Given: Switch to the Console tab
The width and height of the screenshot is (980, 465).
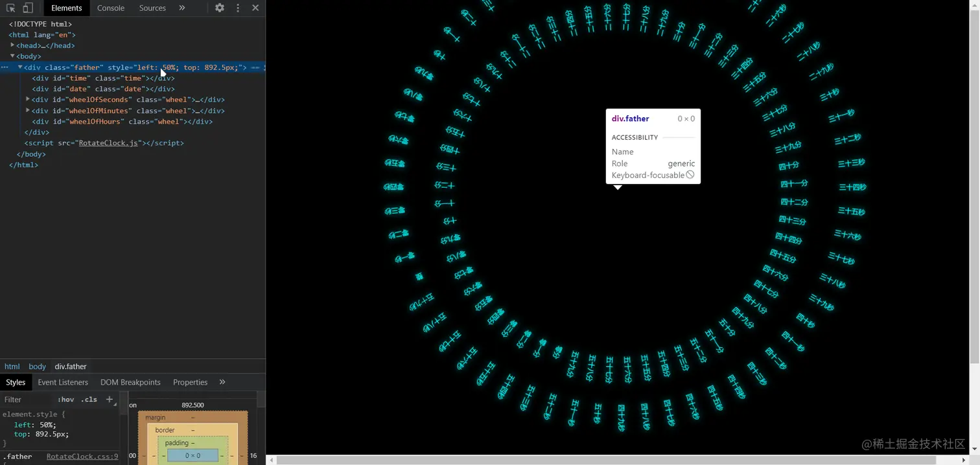Looking at the screenshot, I should coord(111,8).
